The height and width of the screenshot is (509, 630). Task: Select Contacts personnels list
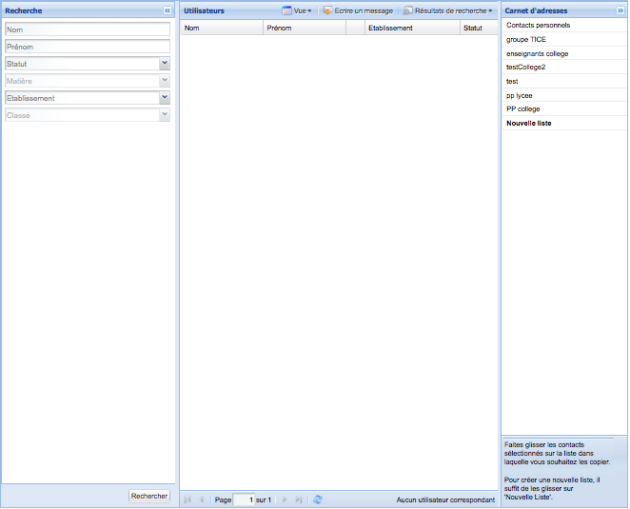tap(564, 25)
